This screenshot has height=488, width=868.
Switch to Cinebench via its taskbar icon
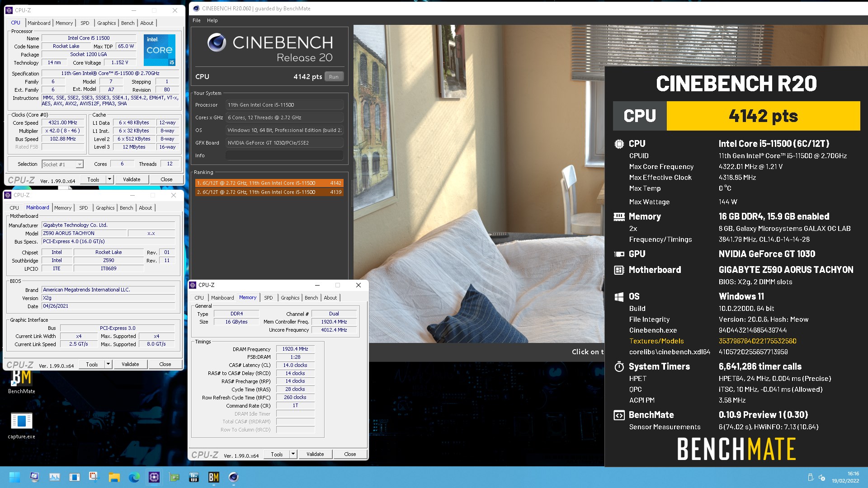pyautogui.click(x=233, y=477)
